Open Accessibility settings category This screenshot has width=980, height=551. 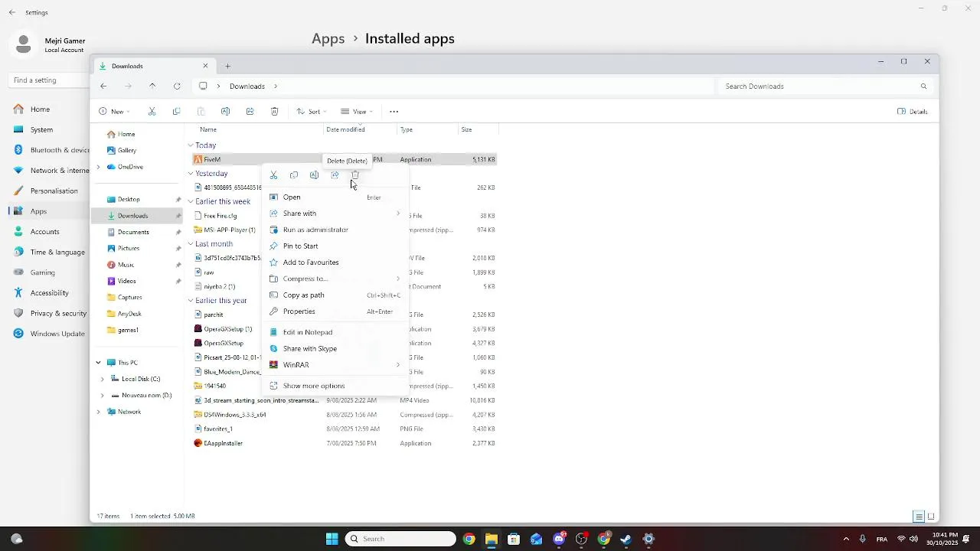coord(49,293)
